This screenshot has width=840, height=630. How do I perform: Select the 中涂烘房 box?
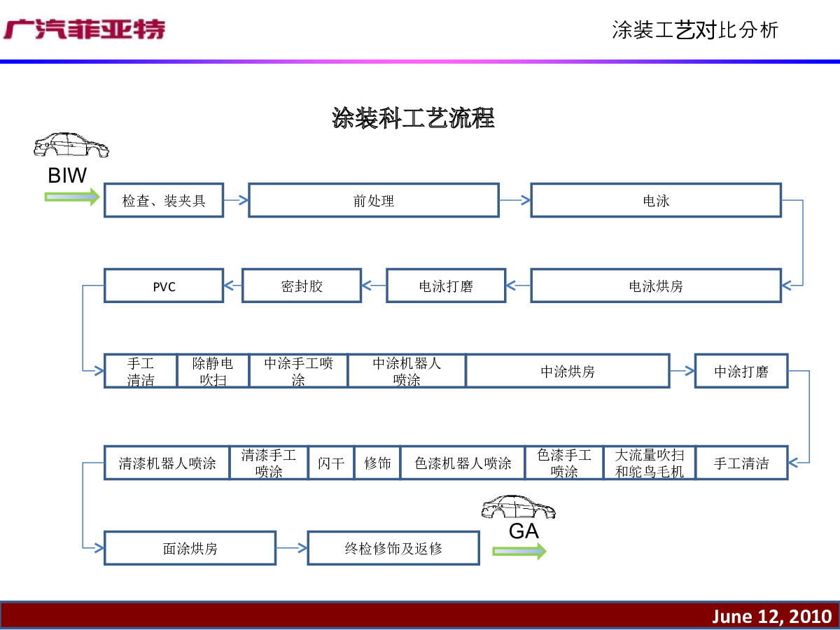click(568, 371)
